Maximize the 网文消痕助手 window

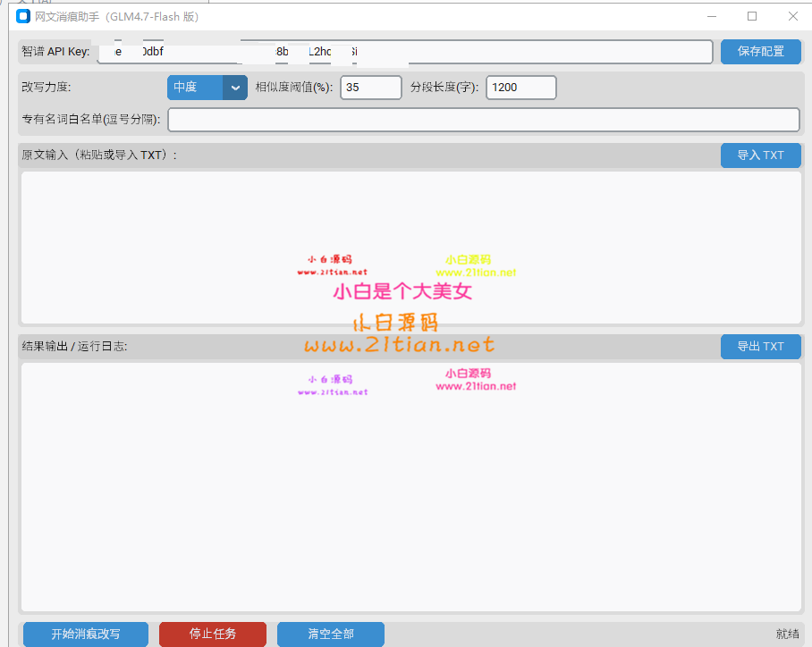click(x=752, y=17)
